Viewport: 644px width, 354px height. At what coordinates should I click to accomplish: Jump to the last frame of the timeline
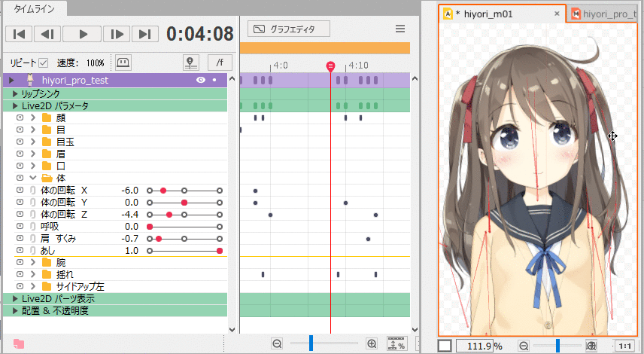tap(144, 34)
